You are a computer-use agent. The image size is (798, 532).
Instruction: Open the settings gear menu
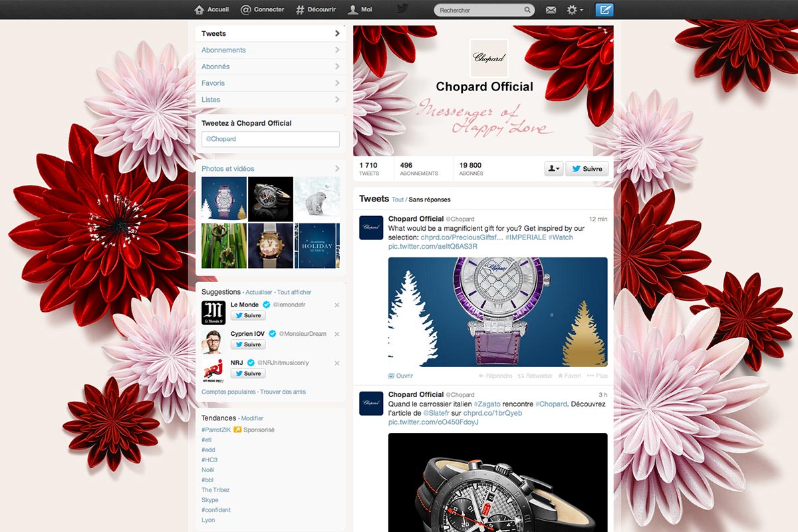[x=575, y=10]
